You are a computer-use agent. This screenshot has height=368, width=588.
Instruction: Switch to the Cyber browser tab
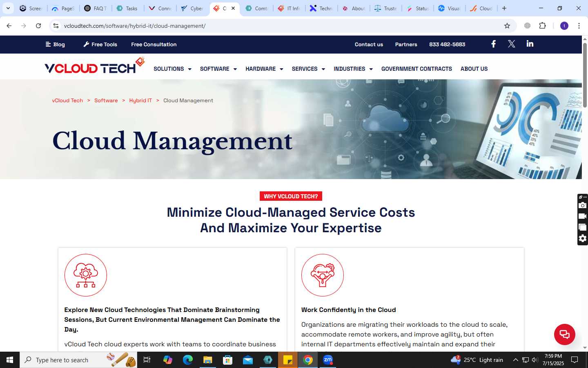pos(192,8)
